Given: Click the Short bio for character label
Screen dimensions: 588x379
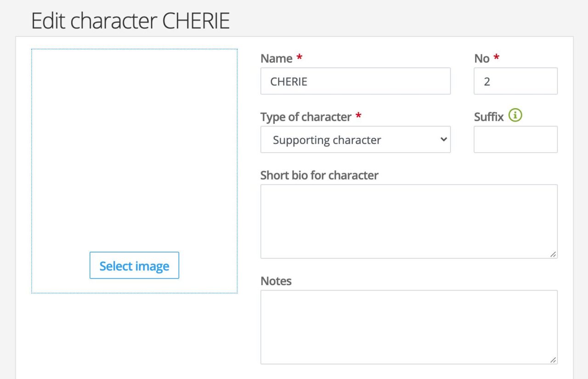Looking at the screenshot, I should (319, 175).
